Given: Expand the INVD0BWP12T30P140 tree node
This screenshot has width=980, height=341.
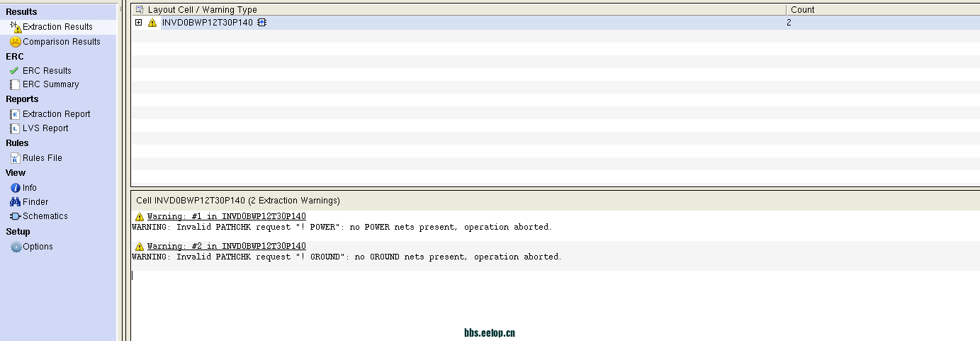Looking at the screenshot, I should click(139, 23).
